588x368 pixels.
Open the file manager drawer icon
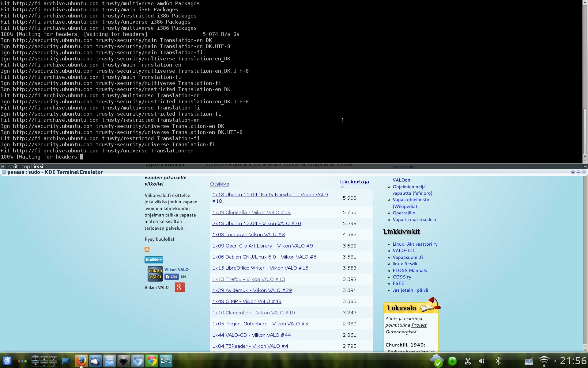(109, 361)
